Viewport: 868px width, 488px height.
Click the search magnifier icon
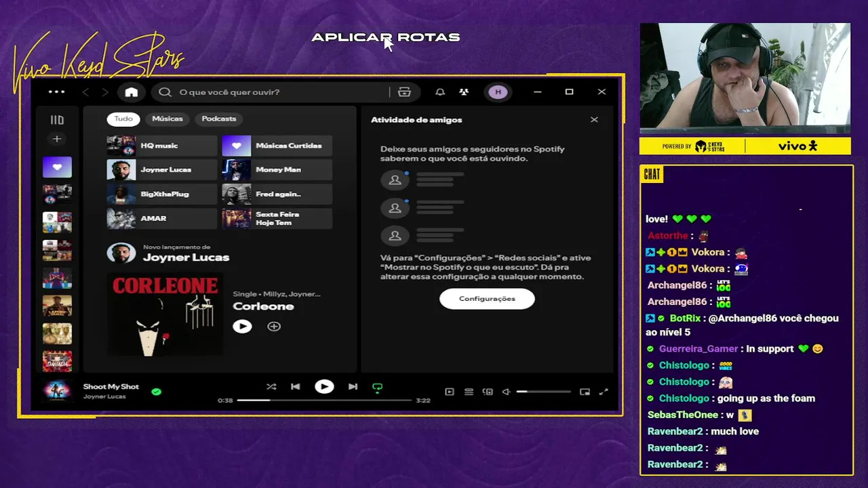coord(165,92)
